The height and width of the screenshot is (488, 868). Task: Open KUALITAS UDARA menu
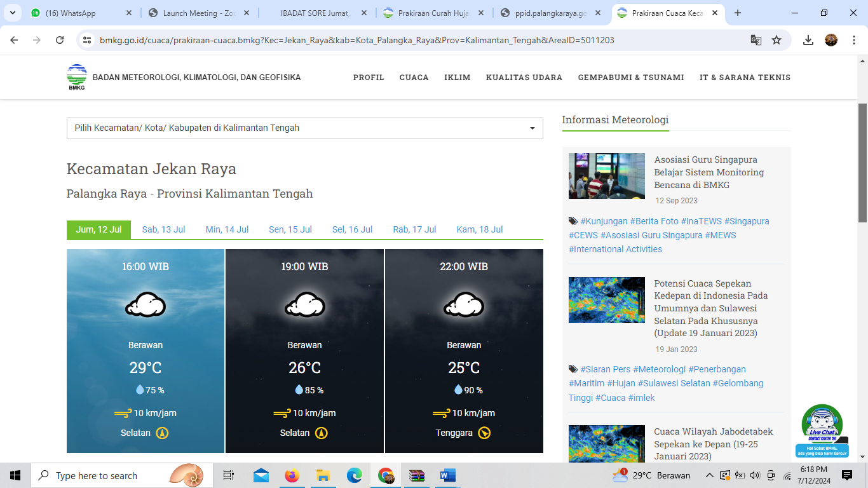pos(524,78)
